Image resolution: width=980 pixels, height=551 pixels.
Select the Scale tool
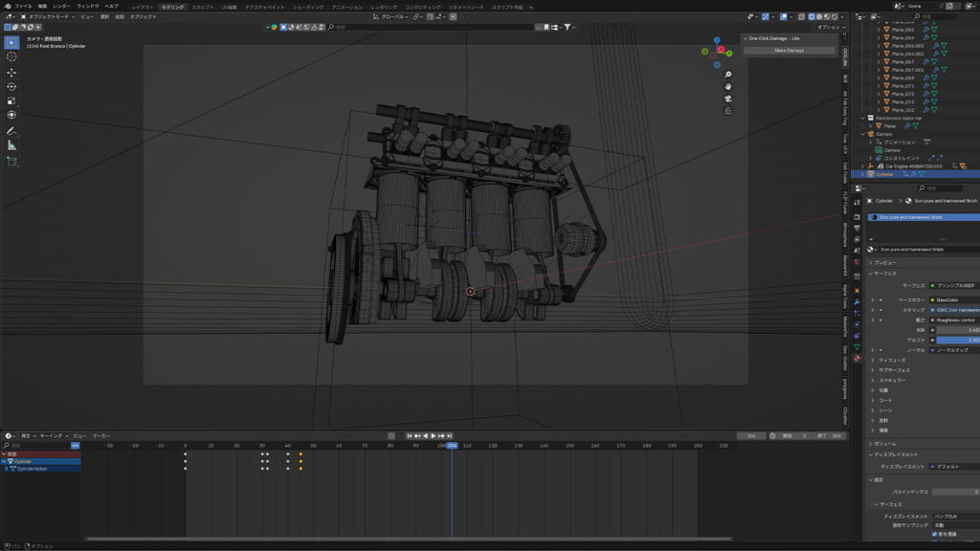pos(11,101)
